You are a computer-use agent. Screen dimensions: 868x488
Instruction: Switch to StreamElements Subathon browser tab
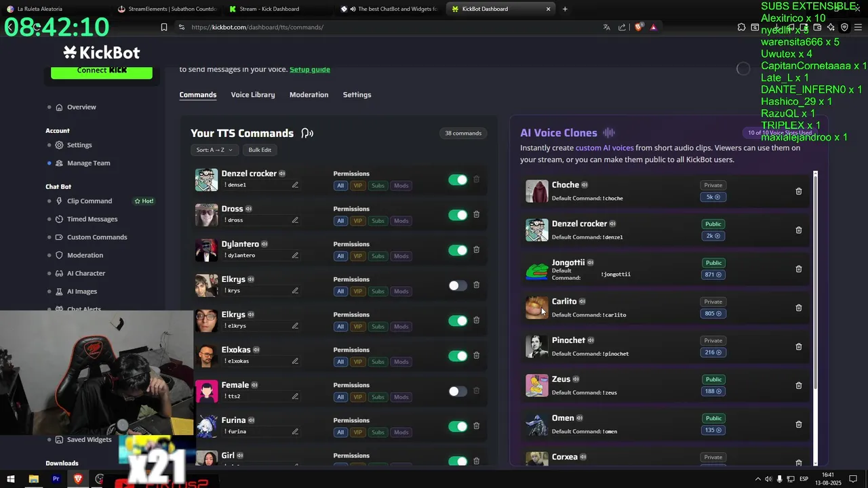point(166,9)
